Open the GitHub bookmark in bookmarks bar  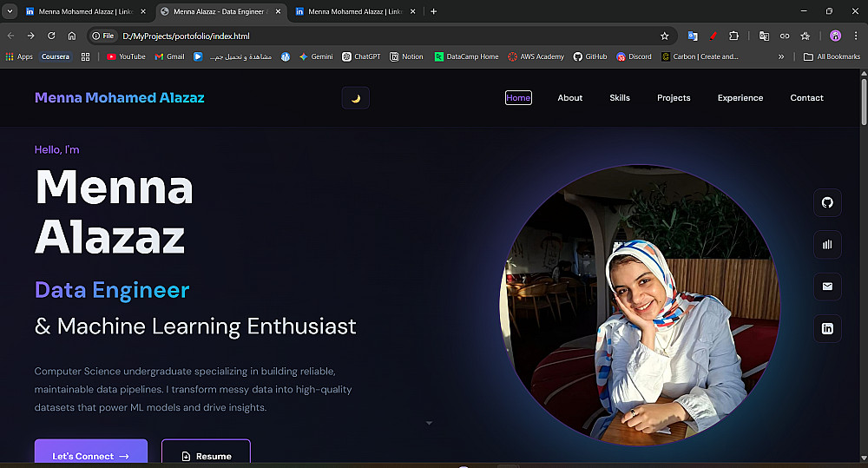(590, 56)
